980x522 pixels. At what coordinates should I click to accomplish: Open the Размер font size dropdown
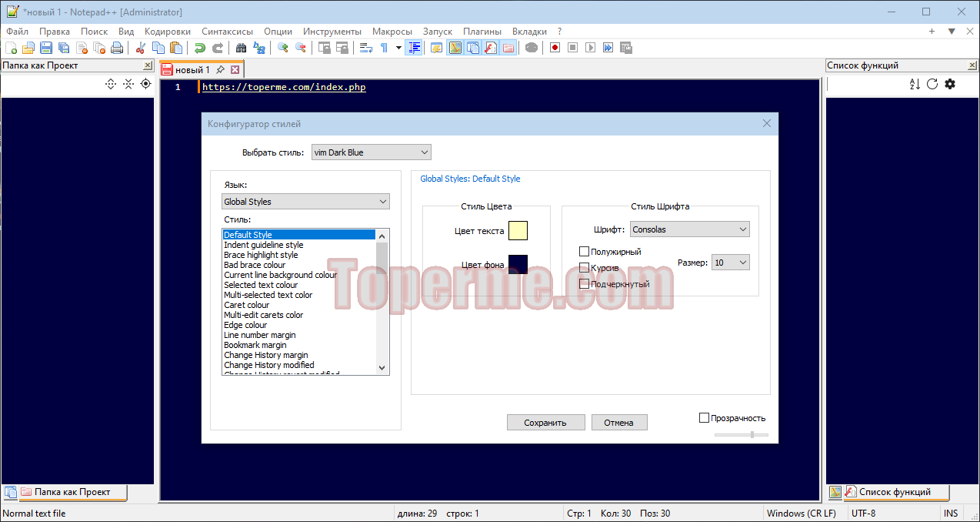731,263
